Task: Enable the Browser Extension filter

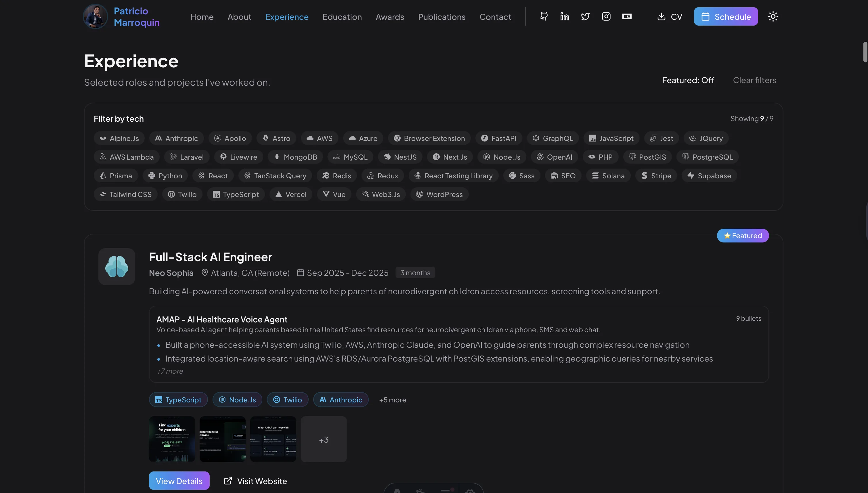Action: pos(429,138)
